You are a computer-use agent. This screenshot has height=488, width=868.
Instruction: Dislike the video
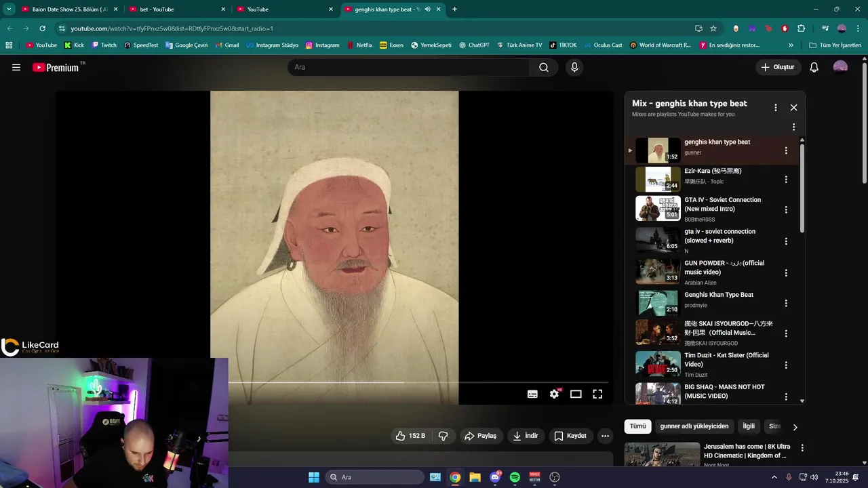[443, 436]
